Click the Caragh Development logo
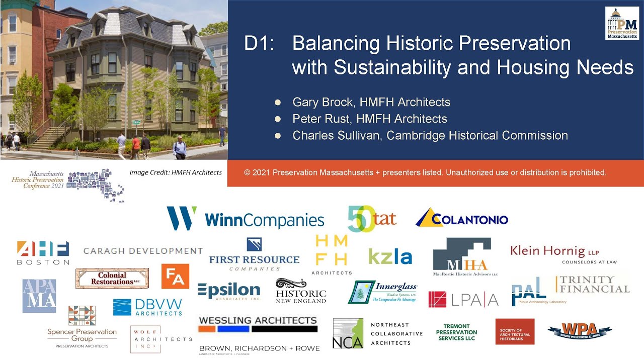Image resolution: width=644 pixels, height=362 pixels. click(143, 251)
